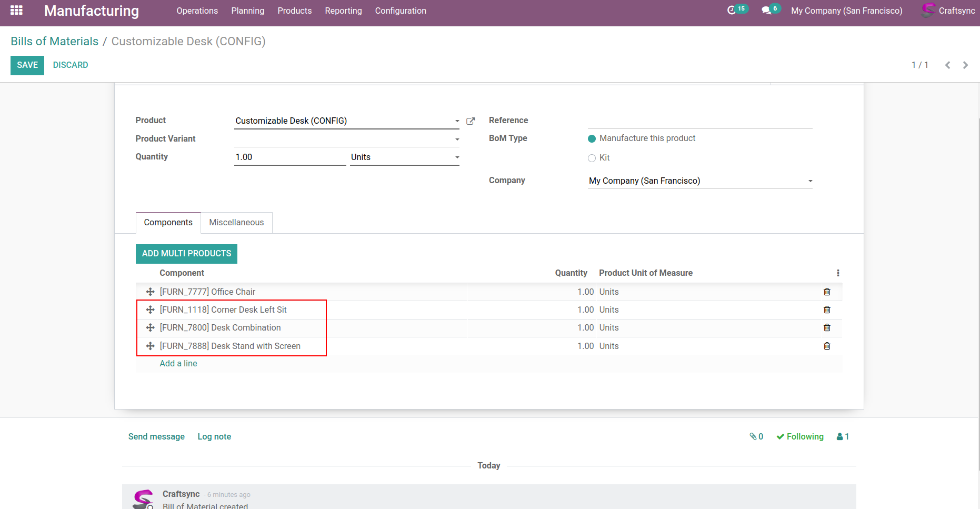Open the external link icon beside Product field
Screen dimensions: 980x509
coord(471,121)
